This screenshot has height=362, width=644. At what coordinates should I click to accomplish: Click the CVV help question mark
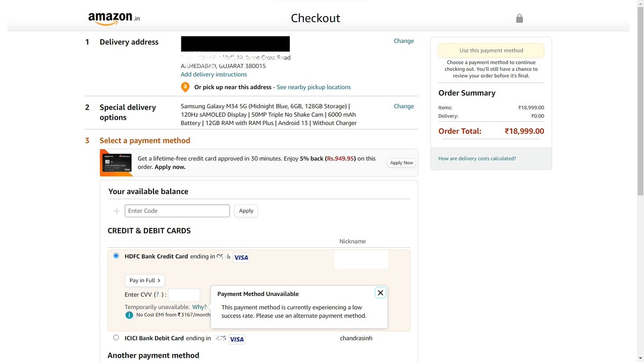157,295
